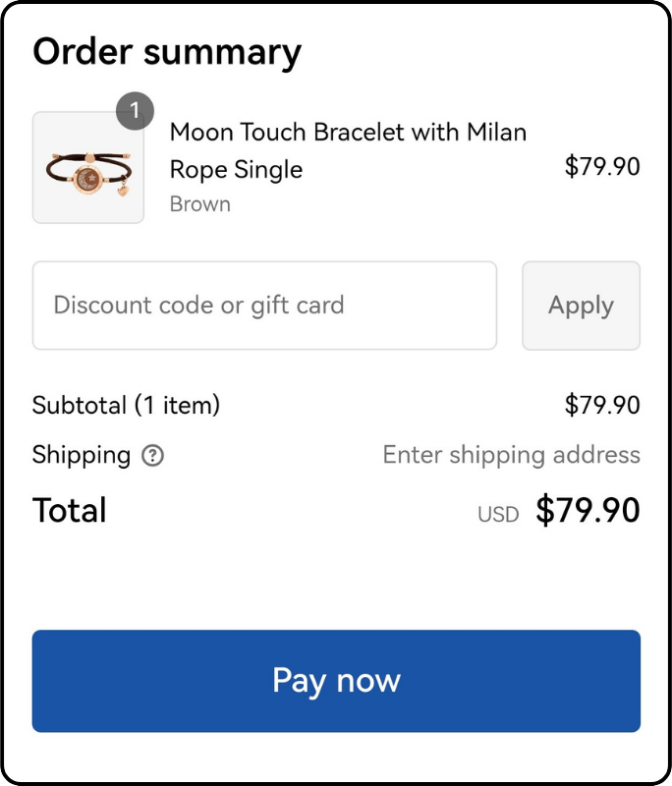
Task: Apply the discount code
Action: pos(581,306)
